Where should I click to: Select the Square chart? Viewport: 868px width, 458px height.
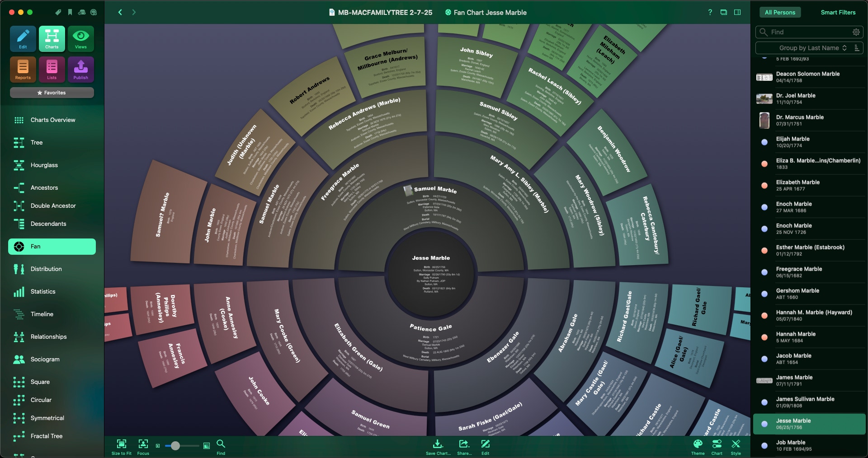[x=52, y=382]
